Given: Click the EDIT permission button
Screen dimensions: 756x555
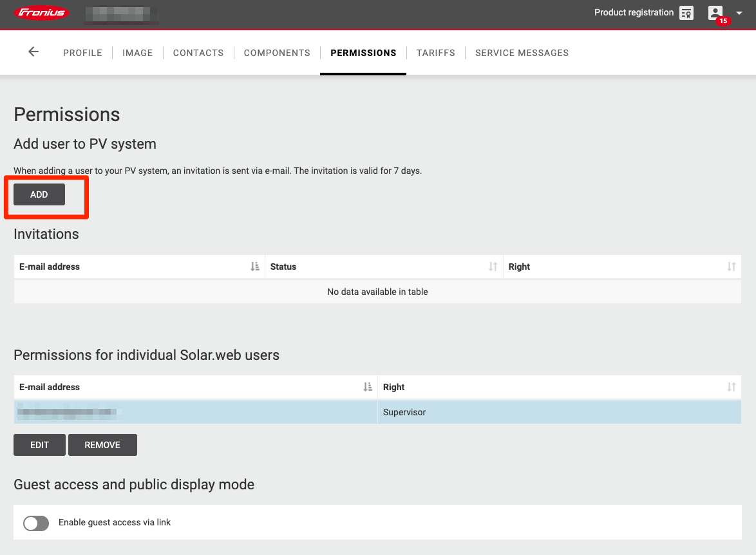Looking at the screenshot, I should (x=39, y=445).
